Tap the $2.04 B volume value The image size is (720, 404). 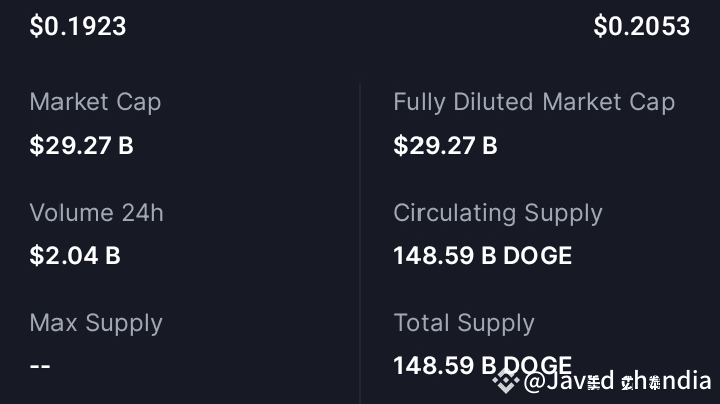coord(75,256)
